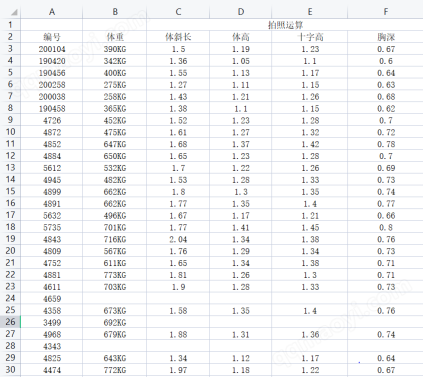This screenshot has height=378, width=423.
Task: Select cell with ID 4884
Action: pos(52,156)
